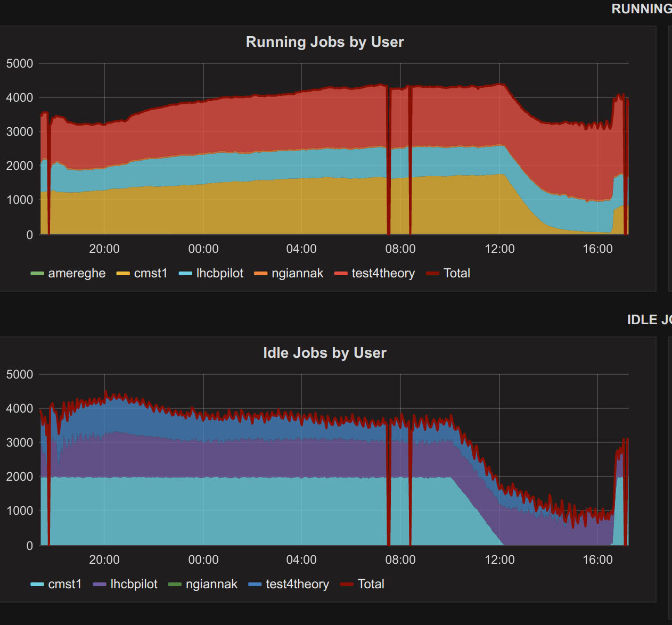Click green amereghe color swatch in Running legend
Screen dimensions: 672x625
click(37, 274)
